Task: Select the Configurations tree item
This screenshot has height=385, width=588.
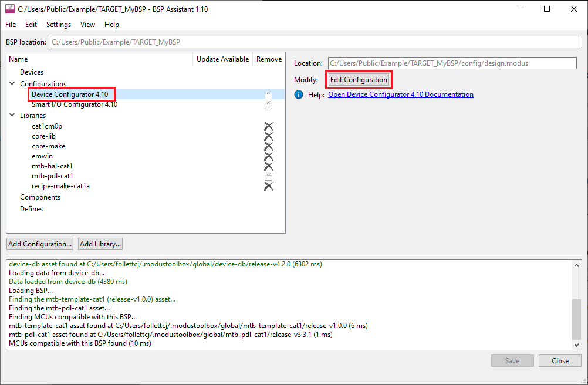Action: pos(43,83)
